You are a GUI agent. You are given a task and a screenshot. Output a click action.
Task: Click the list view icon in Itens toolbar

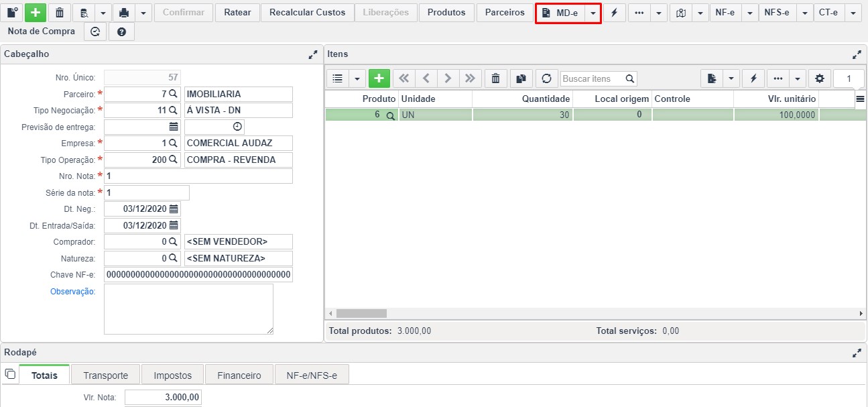338,78
